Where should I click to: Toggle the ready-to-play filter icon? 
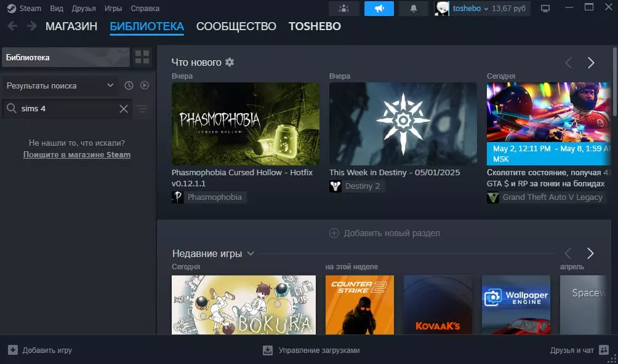(145, 85)
